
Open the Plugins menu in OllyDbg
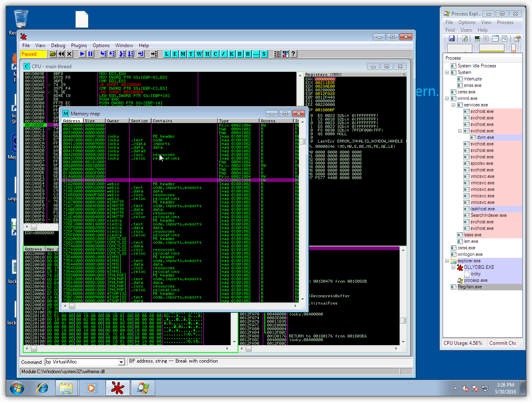click(x=79, y=45)
